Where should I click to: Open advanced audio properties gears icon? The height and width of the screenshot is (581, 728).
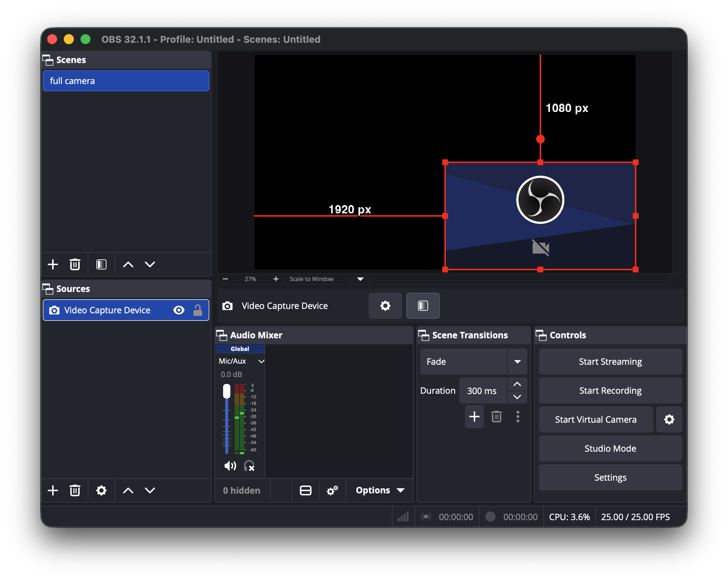point(332,490)
